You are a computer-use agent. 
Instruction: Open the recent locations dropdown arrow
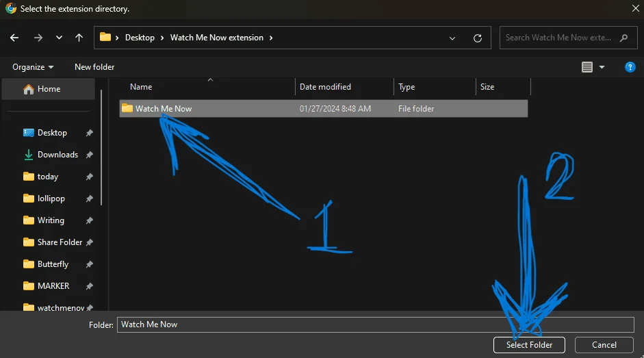coord(59,38)
